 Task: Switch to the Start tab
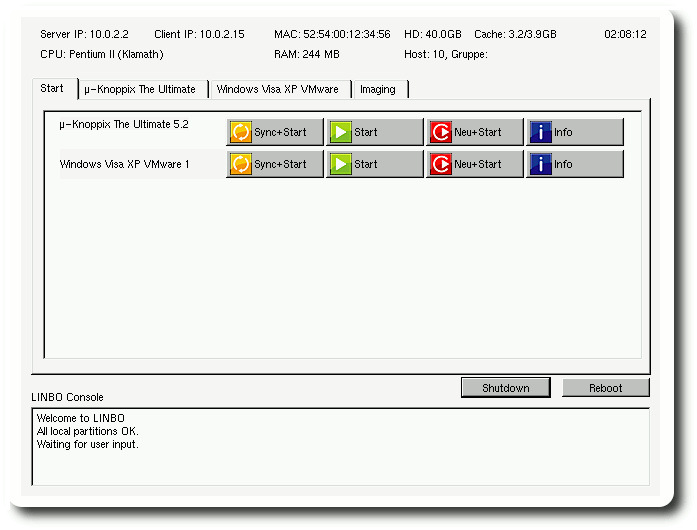point(52,88)
